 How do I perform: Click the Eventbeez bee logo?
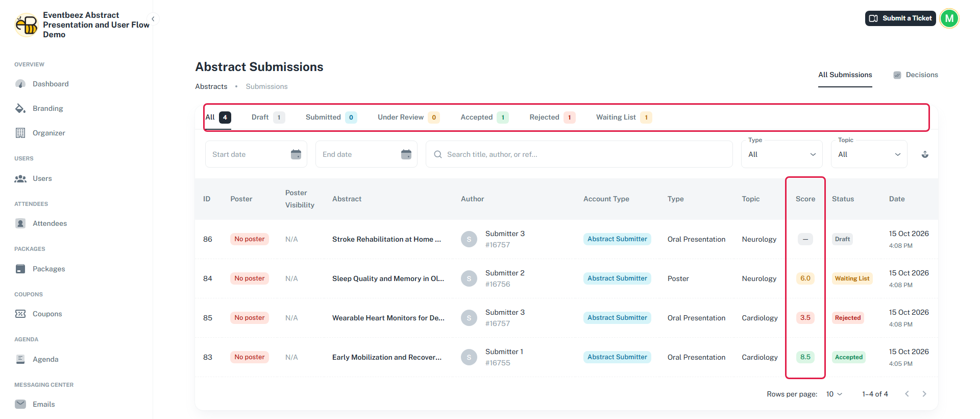tap(27, 25)
